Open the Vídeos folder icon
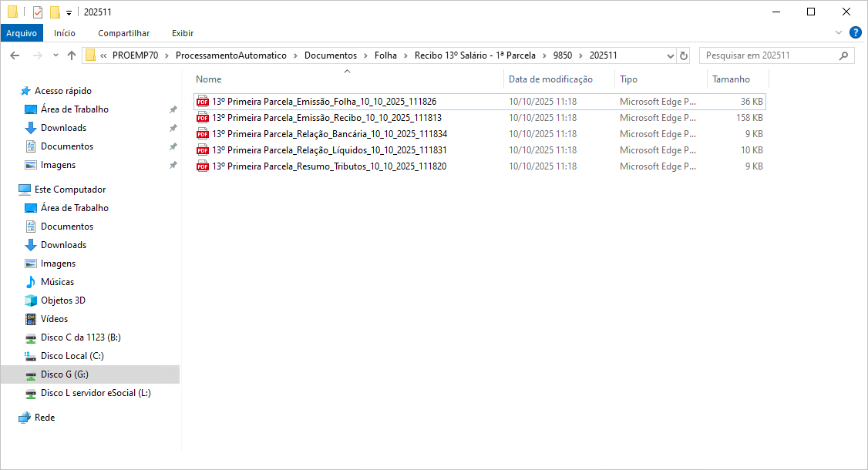 [31, 319]
